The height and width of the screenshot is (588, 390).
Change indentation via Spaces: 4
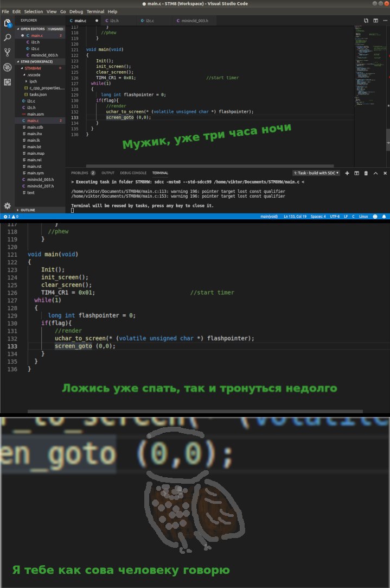(x=318, y=217)
